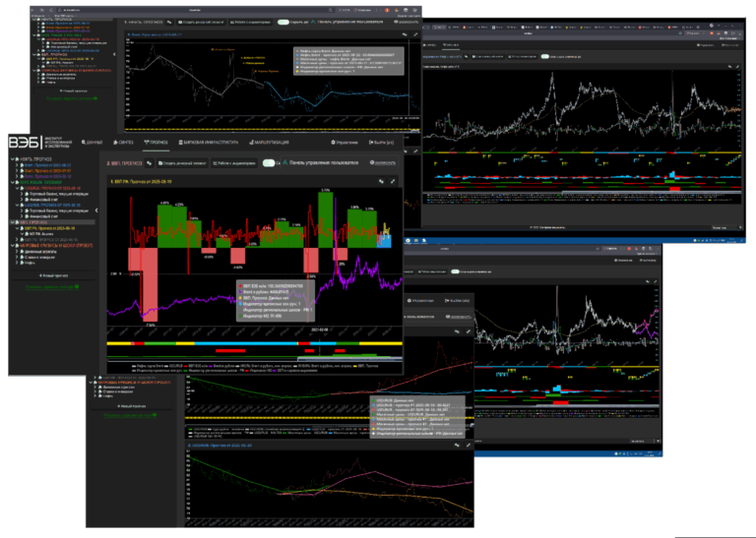Screen dimensions: 756x538
Task: Expand 'Денежные агрегаты' node in ВВП window
Action: (17, 252)
